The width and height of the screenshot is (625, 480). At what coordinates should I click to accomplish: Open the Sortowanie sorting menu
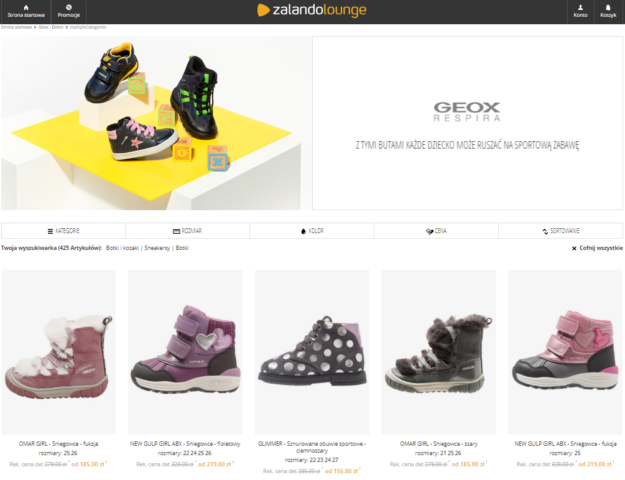560,231
